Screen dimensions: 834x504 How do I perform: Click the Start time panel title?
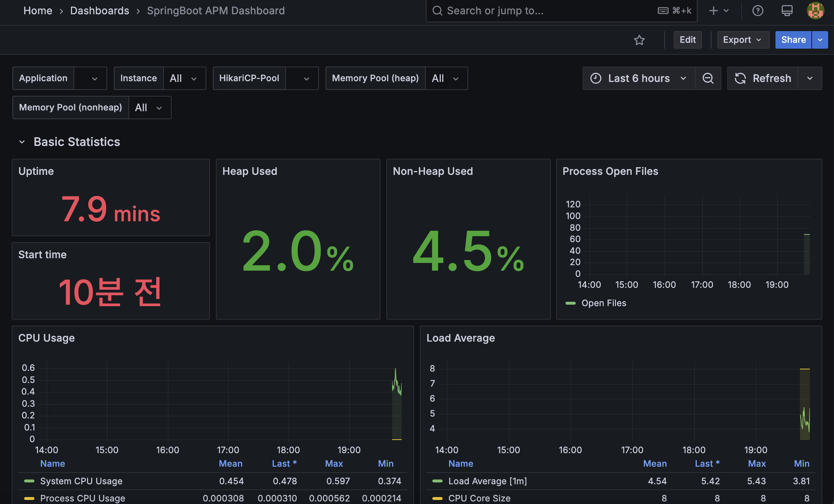pos(42,255)
